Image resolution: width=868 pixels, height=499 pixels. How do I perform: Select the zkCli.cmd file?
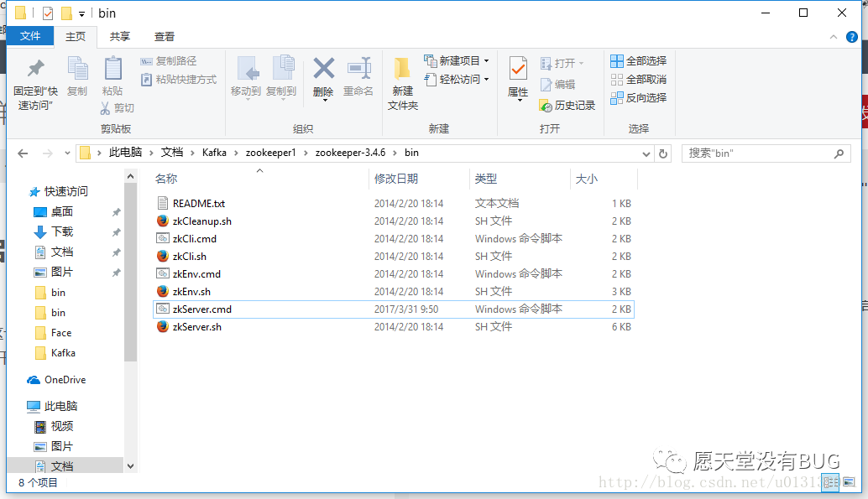coord(194,239)
